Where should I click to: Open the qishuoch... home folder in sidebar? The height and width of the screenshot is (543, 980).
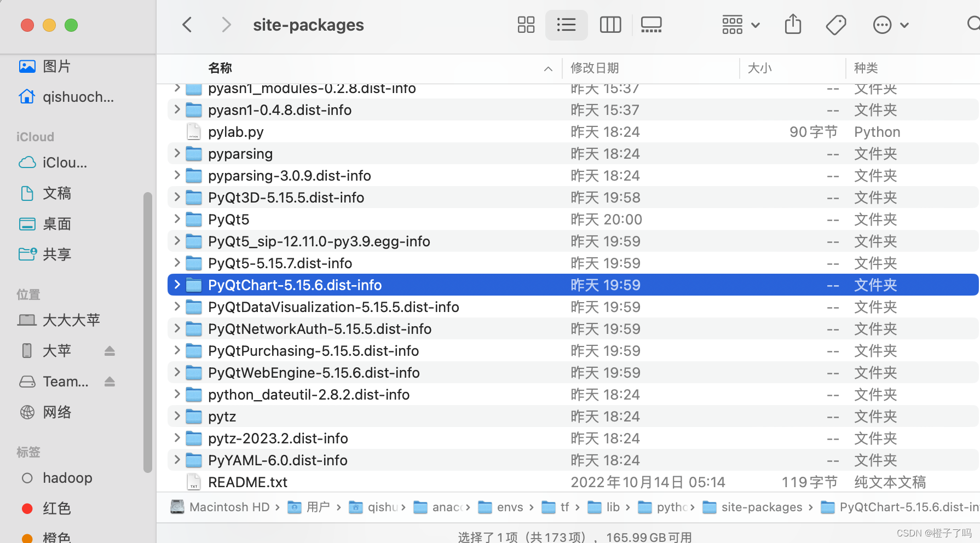(66, 97)
